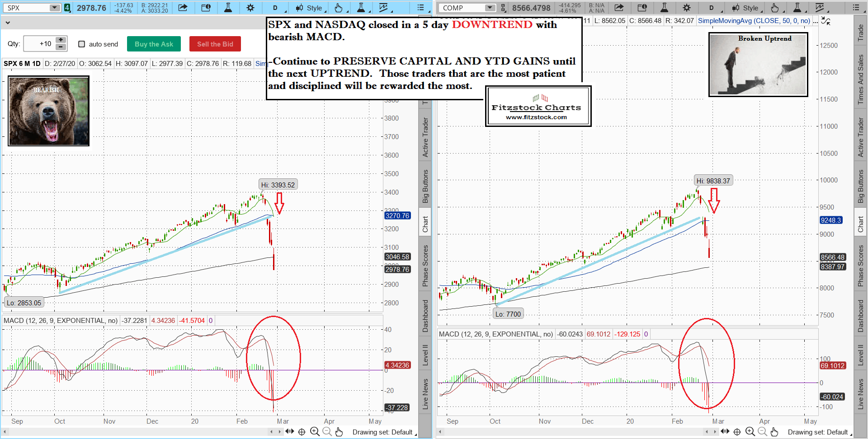
Task: Open the drawing tools hand icon on SPX toolbar
Action: (339, 8)
